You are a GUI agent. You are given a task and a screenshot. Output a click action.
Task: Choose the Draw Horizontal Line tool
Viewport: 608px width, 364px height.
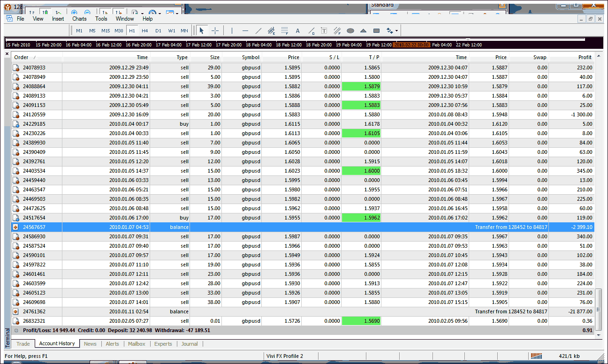coord(245,30)
